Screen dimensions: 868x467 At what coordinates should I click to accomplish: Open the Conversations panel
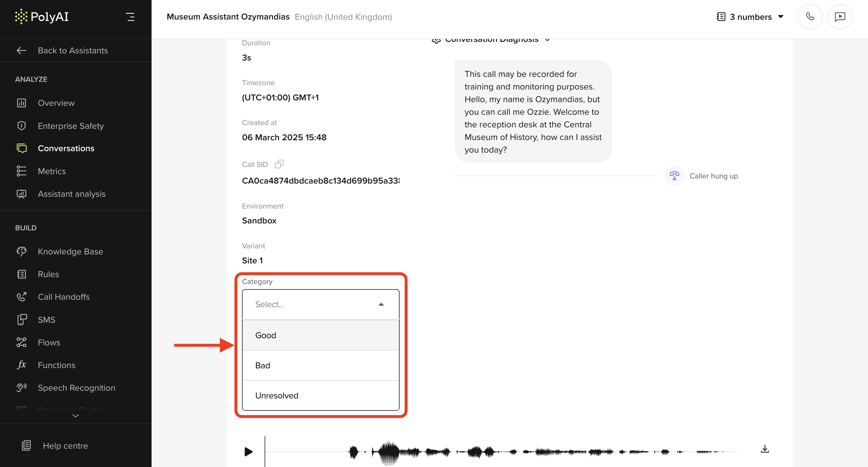pyautogui.click(x=66, y=148)
